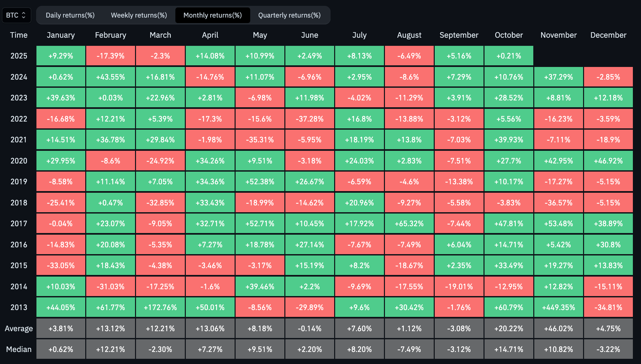The width and height of the screenshot is (641, 364).
Task: Click the 2013 November +449.35% cell
Action: click(x=558, y=307)
